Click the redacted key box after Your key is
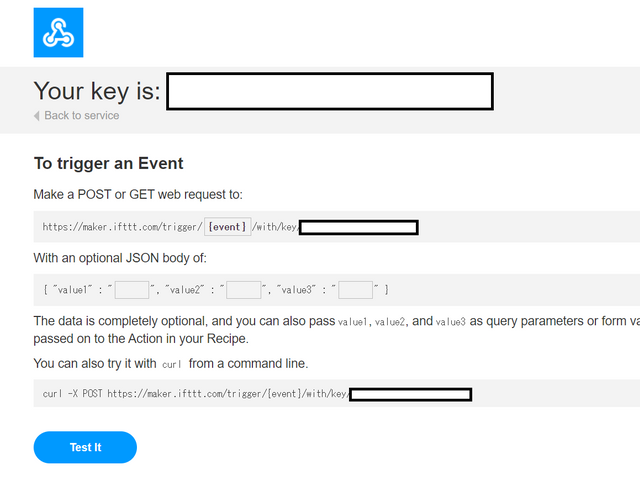 click(x=329, y=92)
